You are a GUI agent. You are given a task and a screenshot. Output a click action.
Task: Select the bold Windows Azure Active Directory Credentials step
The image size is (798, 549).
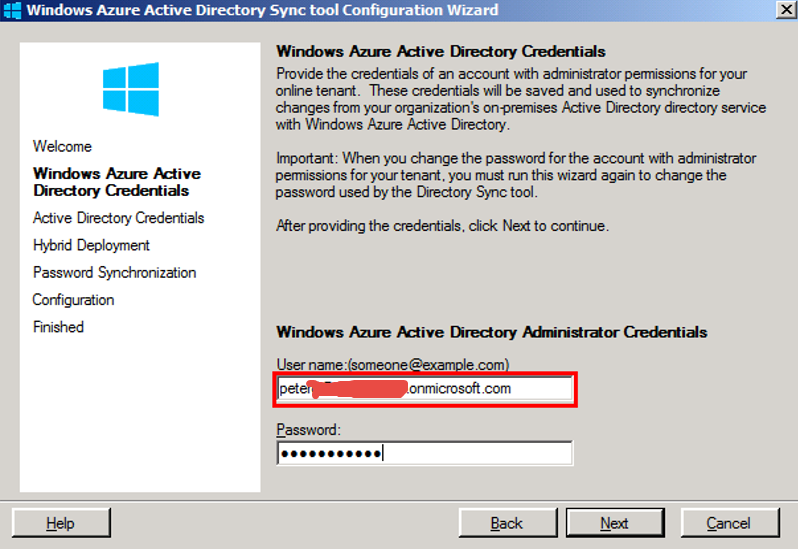click(116, 182)
